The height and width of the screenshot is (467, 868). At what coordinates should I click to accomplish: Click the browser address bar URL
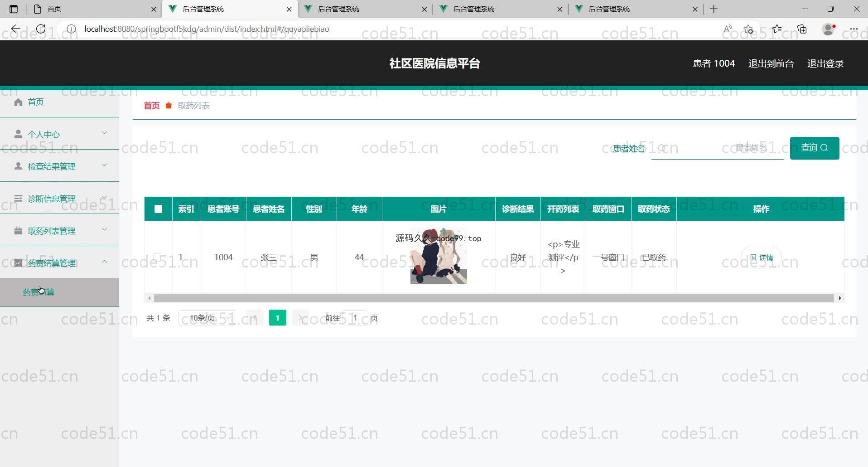click(x=207, y=29)
